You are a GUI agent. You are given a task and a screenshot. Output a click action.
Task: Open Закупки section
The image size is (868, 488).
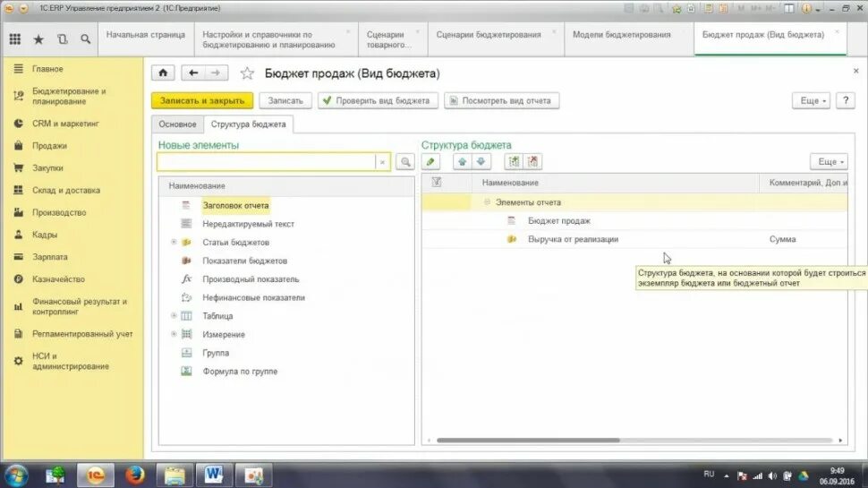pos(47,167)
